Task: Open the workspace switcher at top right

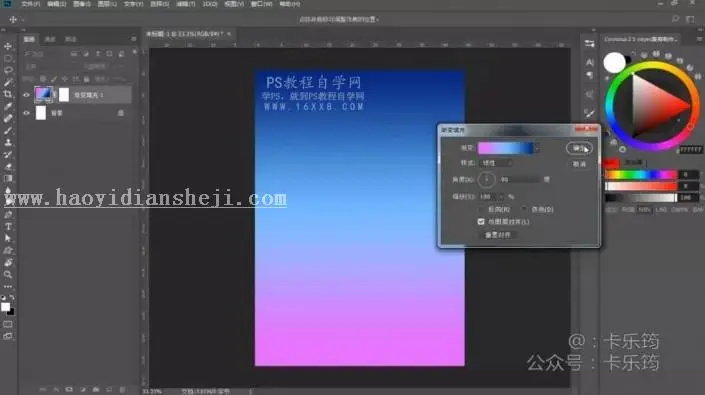Action: pyautogui.click(x=691, y=19)
